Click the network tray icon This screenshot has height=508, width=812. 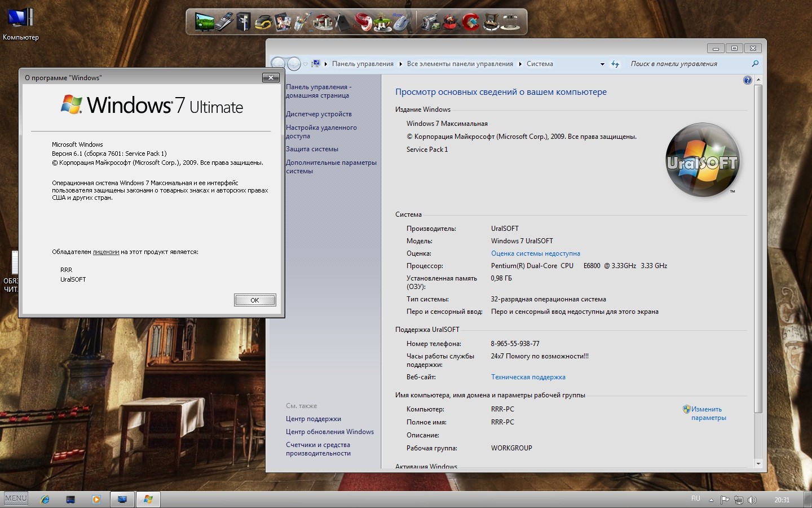coord(738,500)
